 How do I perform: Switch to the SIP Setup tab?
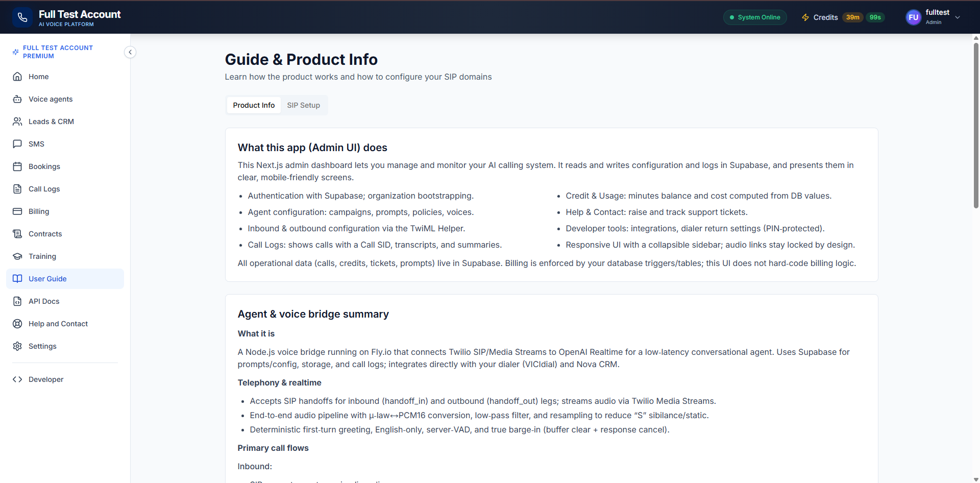[x=303, y=105]
